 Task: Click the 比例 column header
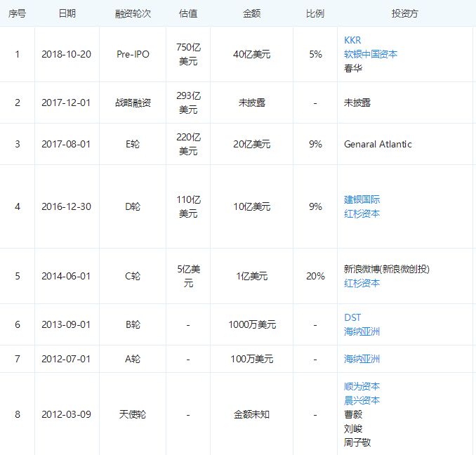(x=315, y=13)
